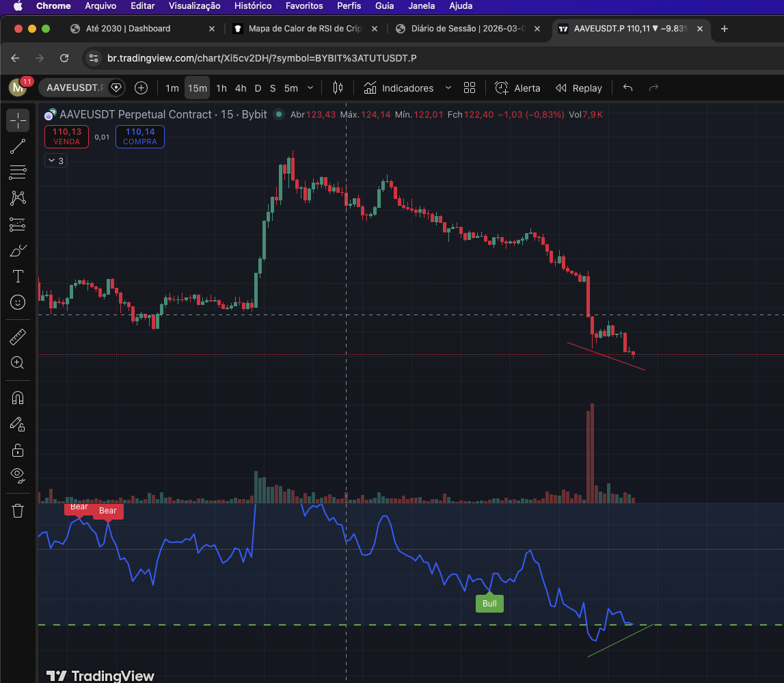Toggle magnet mode for drawings

(18, 398)
